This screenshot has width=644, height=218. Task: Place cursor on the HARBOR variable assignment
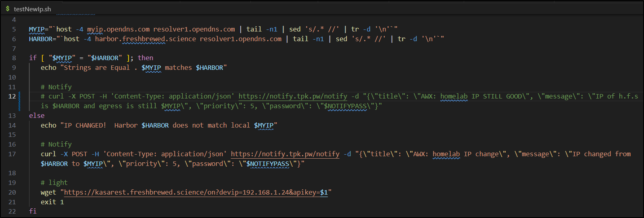pyautogui.click(x=41, y=39)
